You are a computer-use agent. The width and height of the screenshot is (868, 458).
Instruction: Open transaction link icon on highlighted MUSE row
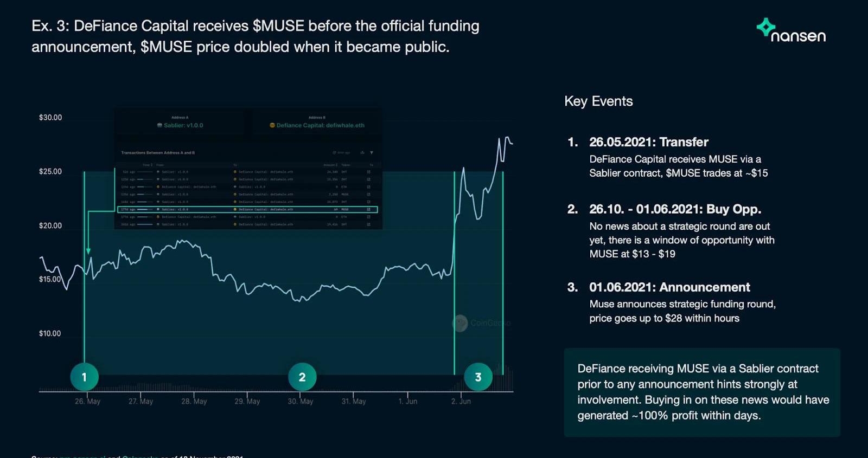click(x=369, y=209)
